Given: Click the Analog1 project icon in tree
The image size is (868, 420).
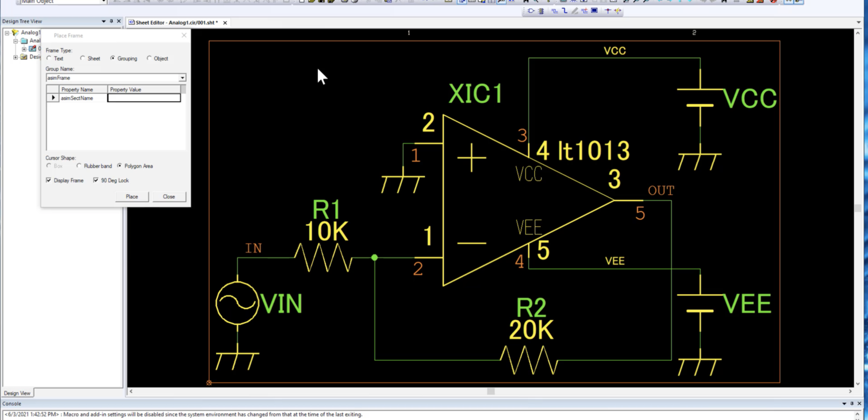Looking at the screenshot, I should (x=16, y=33).
